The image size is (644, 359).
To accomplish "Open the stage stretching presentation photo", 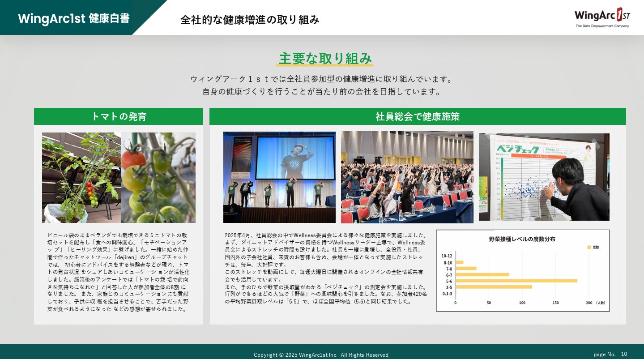I will point(279,177).
